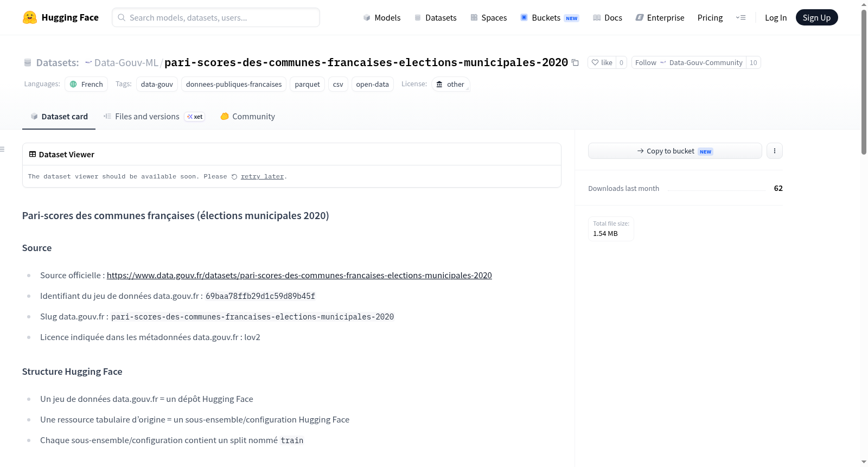Switch to the Files and versions tab

click(x=154, y=117)
